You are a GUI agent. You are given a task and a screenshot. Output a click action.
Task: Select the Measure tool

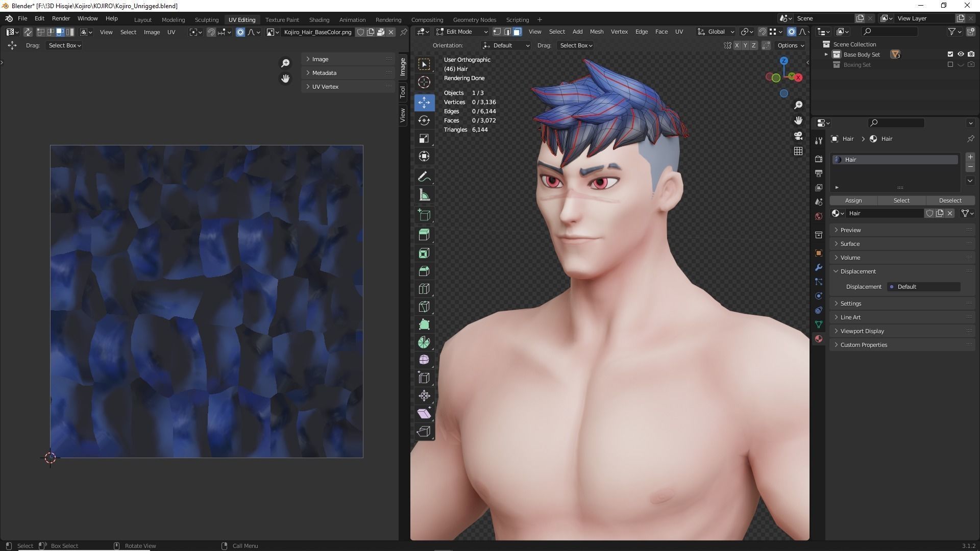(x=424, y=195)
